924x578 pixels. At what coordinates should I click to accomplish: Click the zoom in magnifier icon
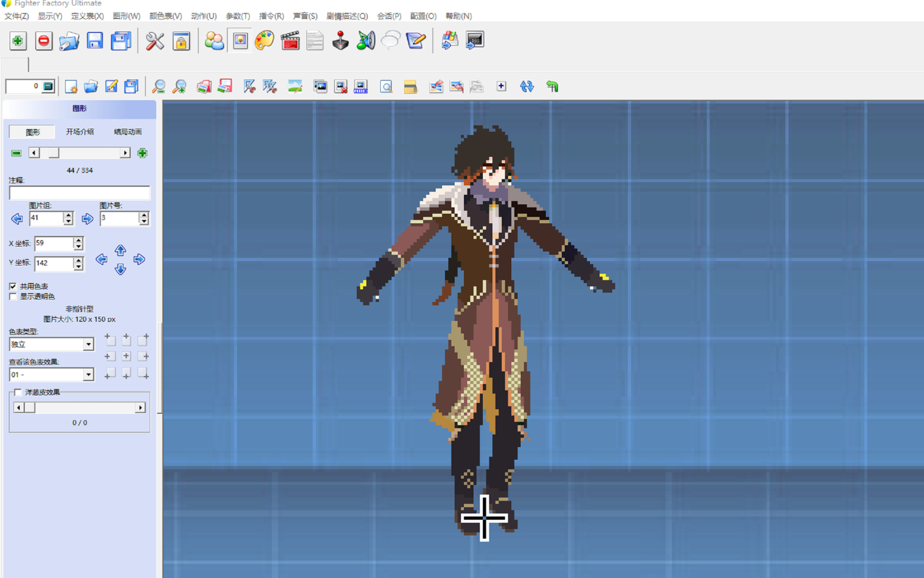(179, 86)
